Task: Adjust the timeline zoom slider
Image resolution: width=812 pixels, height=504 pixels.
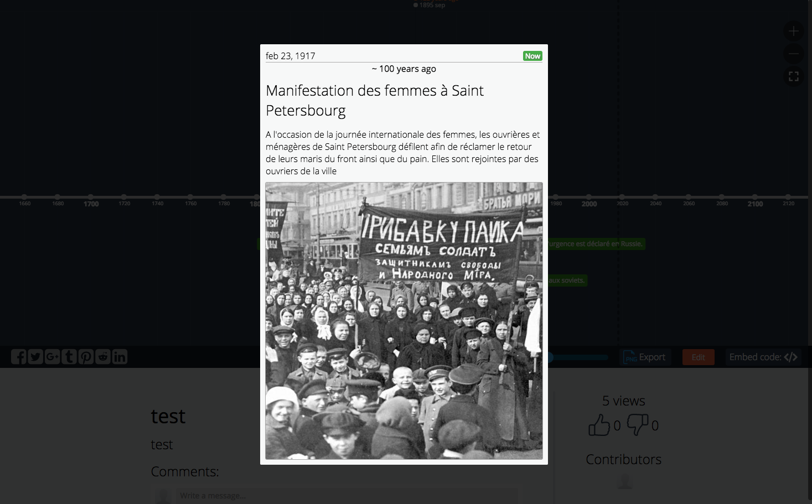Action: (578, 357)
